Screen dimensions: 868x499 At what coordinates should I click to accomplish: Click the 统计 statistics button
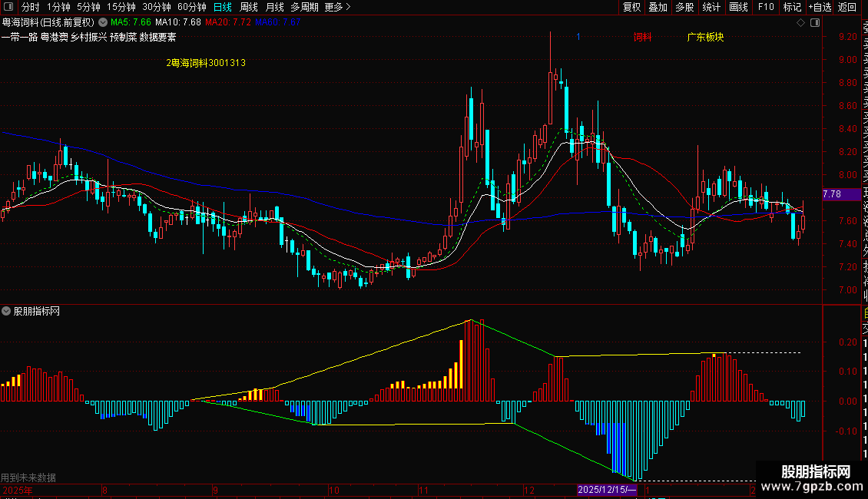coord(711,7)
